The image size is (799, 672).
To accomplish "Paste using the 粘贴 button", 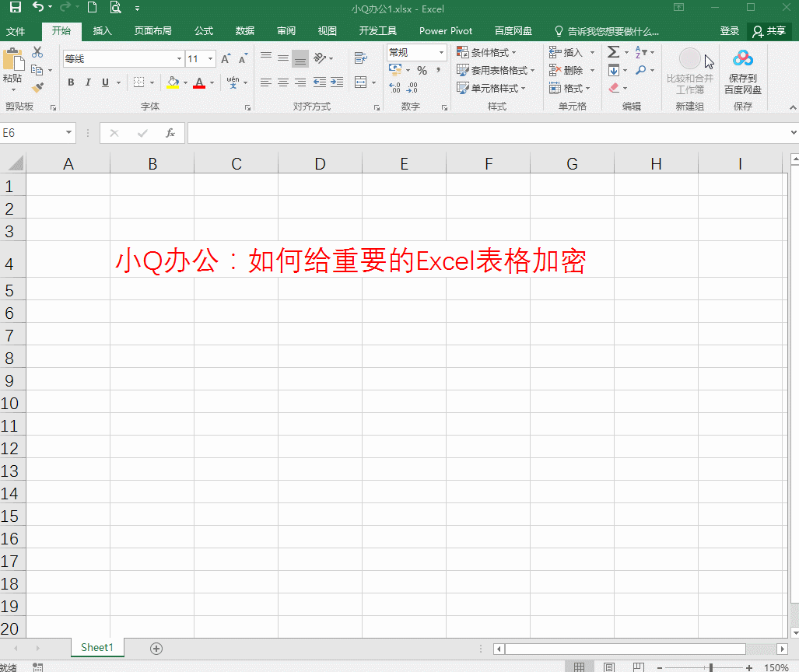I will click(12, 70).
